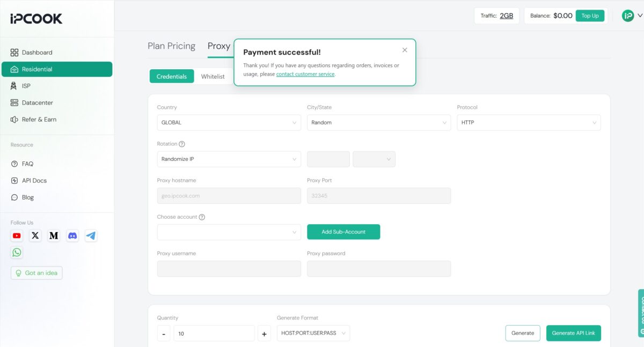The image size is (644, 347).
Task: Expand the Protocol HTTP dropdown
Action: point(529,123)
